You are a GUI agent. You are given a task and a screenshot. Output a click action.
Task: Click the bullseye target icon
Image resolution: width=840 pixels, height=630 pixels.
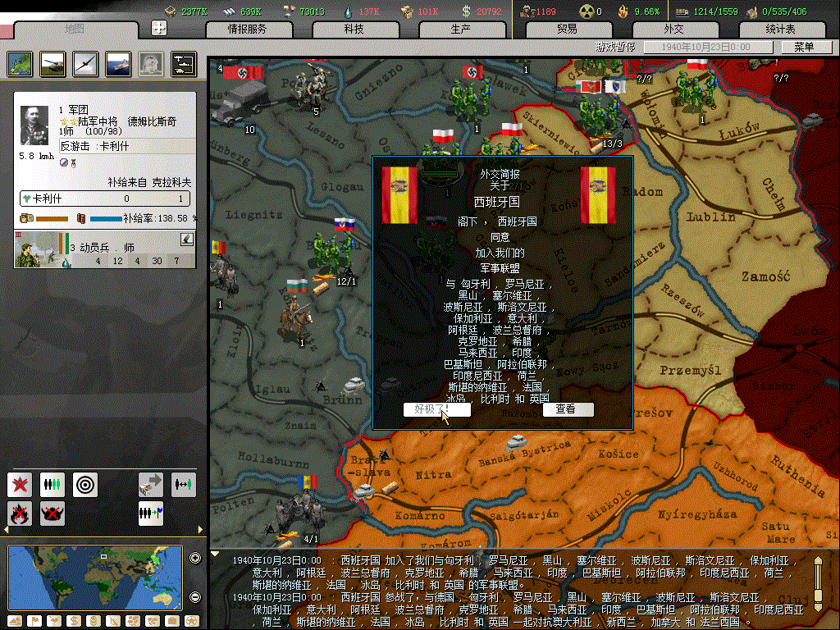pos(85,485)
